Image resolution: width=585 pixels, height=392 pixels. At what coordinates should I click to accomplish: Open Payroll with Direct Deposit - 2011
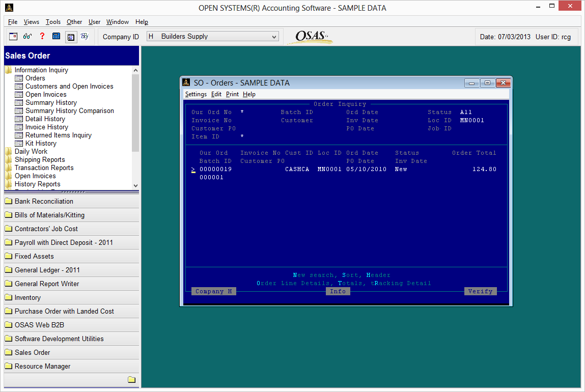[71, 243]
